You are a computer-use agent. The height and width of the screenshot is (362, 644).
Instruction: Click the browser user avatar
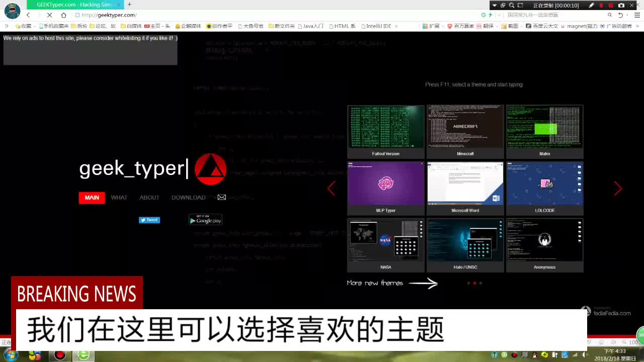tap(12, 11)
